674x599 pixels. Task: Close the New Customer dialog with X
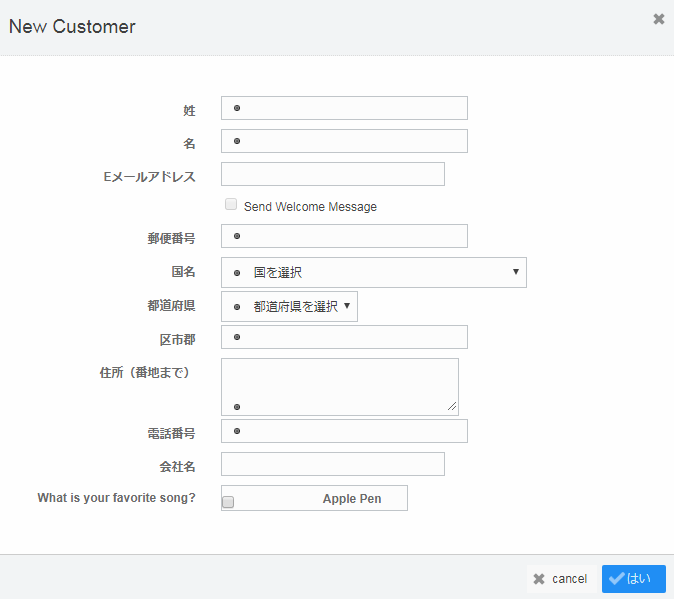pyautogui.click(x=659, y=19)
